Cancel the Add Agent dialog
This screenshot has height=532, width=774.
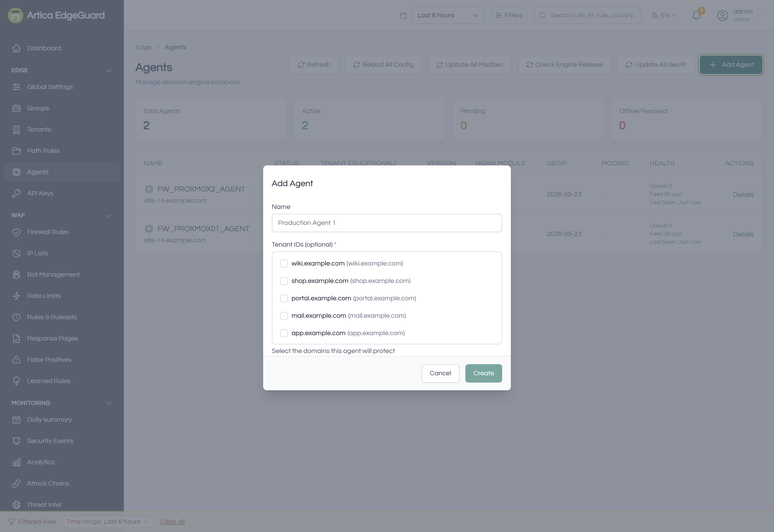tap(440, 373)
